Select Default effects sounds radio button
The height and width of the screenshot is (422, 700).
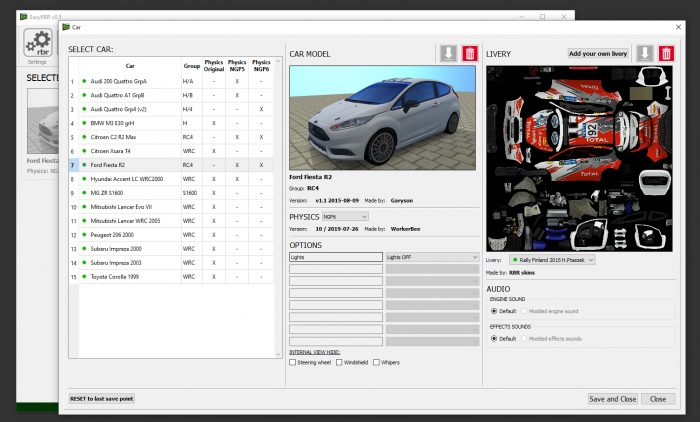click(x=494, y=339)
